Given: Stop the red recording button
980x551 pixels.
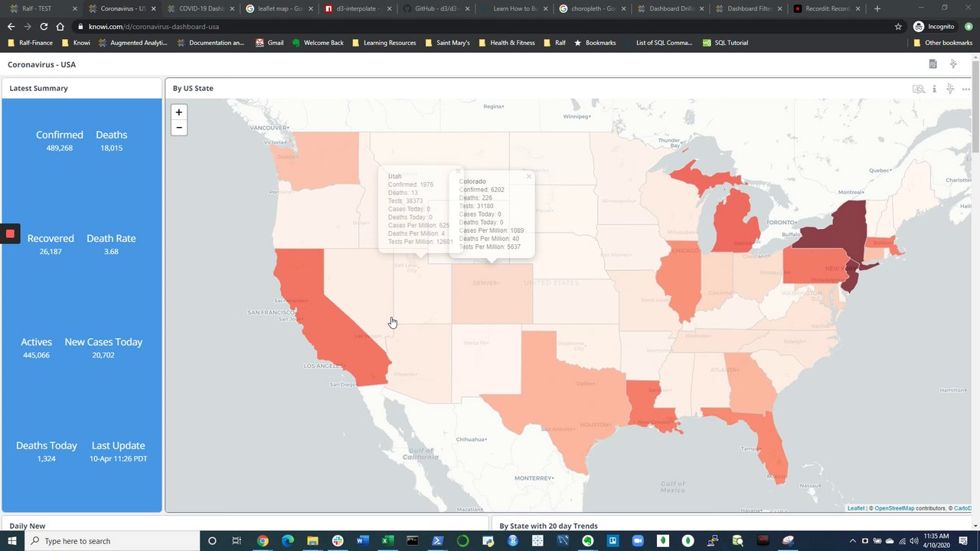Looking at the screenshot, I should [10, 233].
